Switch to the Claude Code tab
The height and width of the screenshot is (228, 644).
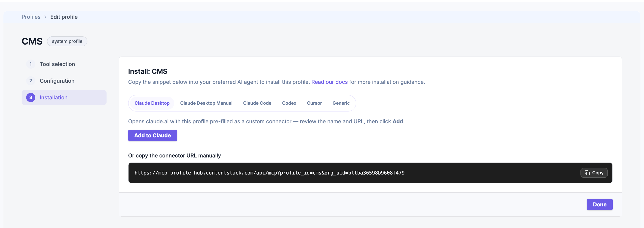[257, 103]
